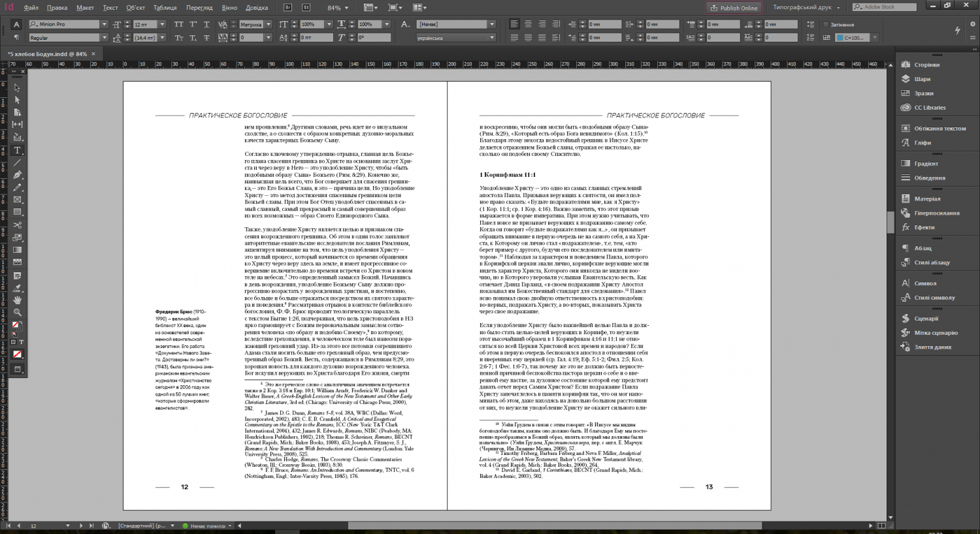The image size is (980, 534).
Task: Click the Adobe Stock search field
Action: click(x=886, y=7)
